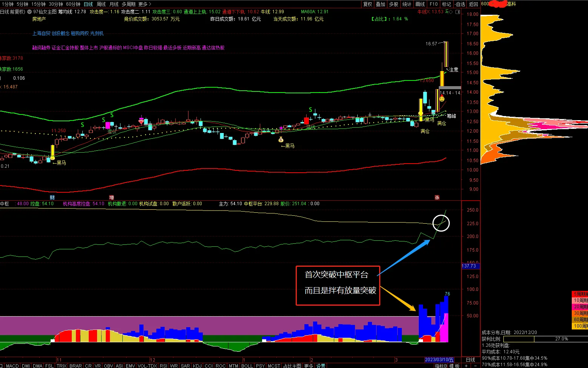Click the 指标B button
Image resolution: width=588 pixels, height=368 pixels.
[x=441, y=366]
